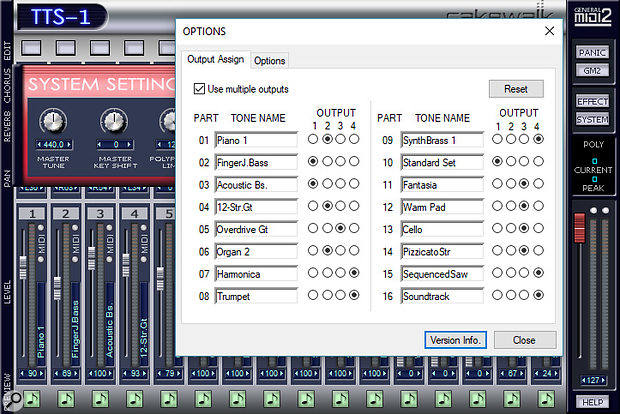
Task: Switch to the Options tab
Action: point(270,60)
